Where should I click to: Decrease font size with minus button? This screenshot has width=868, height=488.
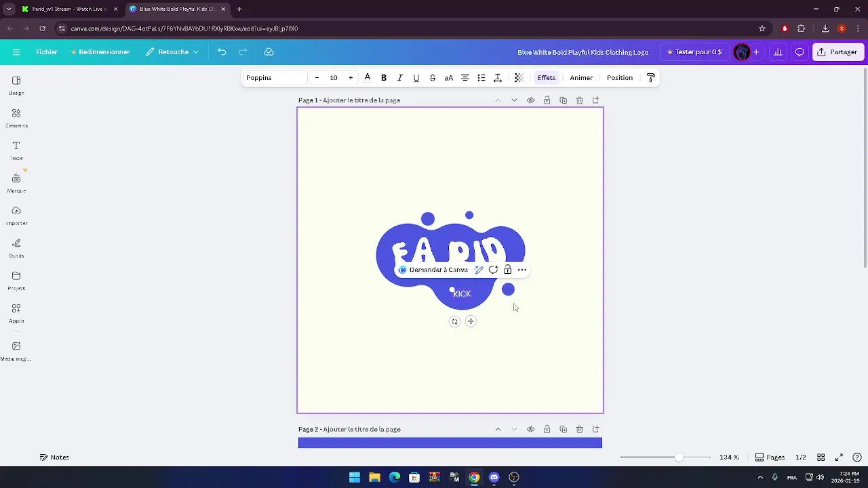[x=317, y=77]
